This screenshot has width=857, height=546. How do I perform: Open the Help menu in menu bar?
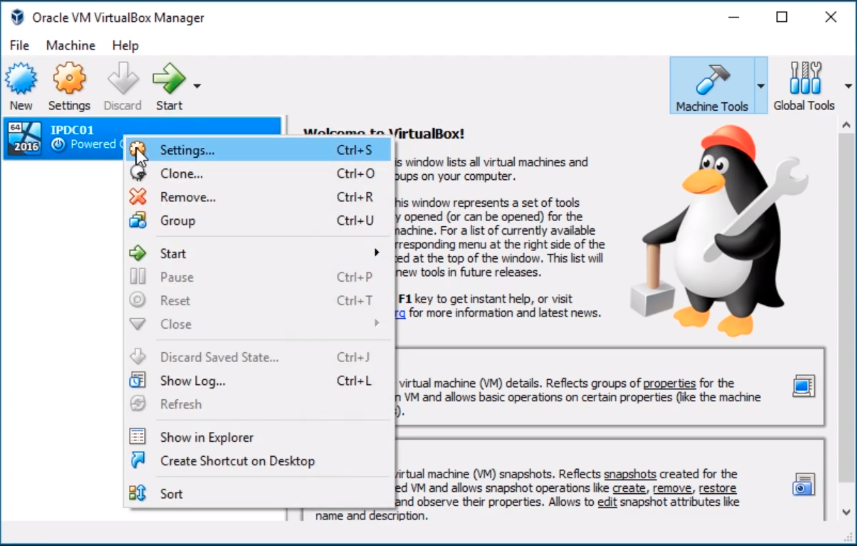click(125, 45)
